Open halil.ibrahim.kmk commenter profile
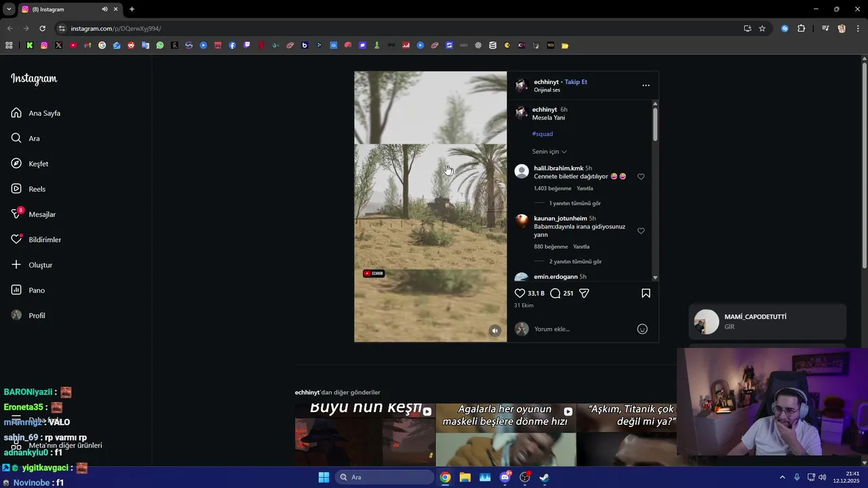This screenshot has width=868, height=488. (558, 168)
